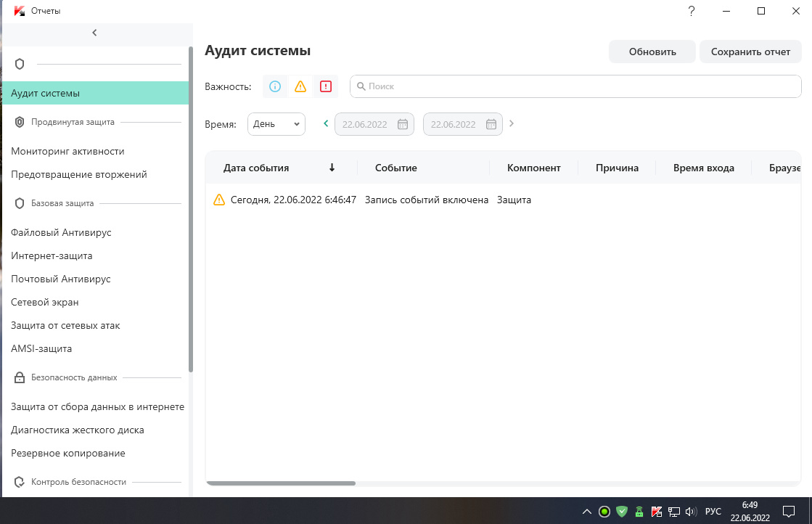Viewport: 812px width, 524px height.
Task: Select Аудит системы in the sidebar
Action: (95, 93)
